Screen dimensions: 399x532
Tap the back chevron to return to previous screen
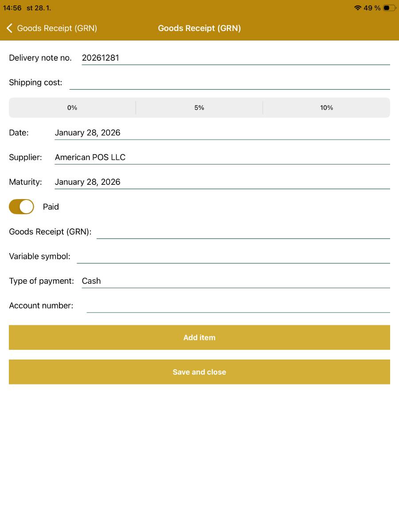(9, 28)
